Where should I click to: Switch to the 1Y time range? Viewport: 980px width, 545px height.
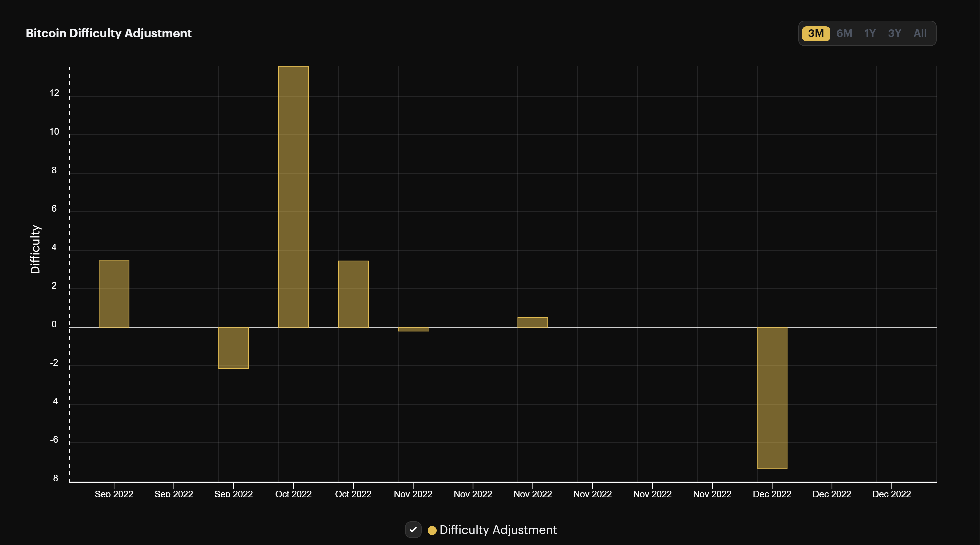[870, 33]
